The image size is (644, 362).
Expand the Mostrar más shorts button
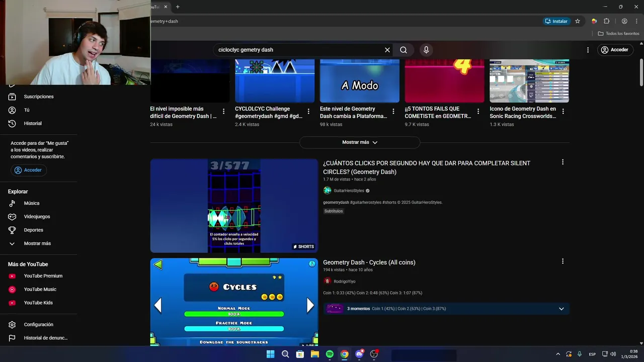360,142
